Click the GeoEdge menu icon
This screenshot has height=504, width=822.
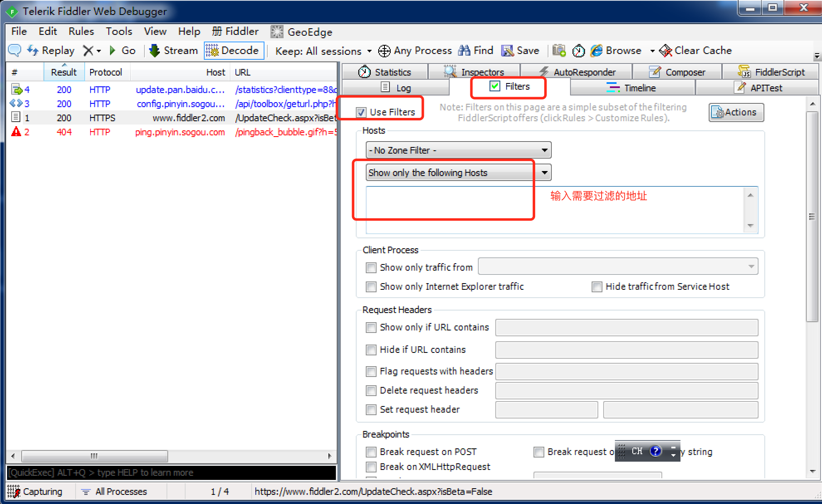pyautogui.click(x=276, y=32)
